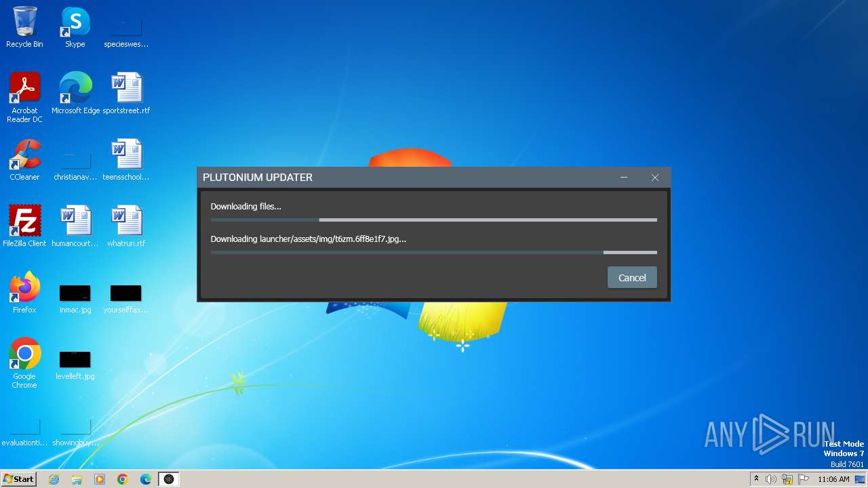Viewport: 868px width, 488px height.
Task: Select whatrun.rtf document
Action: pyautogui.click(x=126, y=226)
